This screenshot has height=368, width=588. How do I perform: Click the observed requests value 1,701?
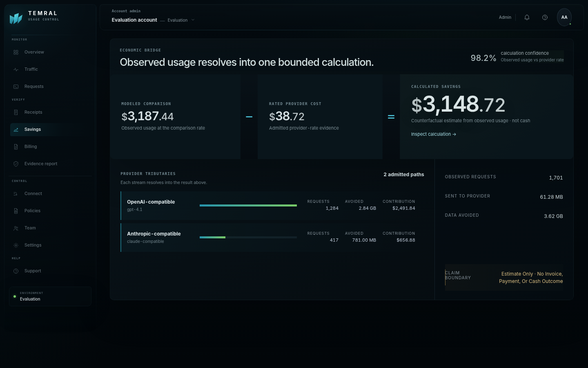point(556,178)
